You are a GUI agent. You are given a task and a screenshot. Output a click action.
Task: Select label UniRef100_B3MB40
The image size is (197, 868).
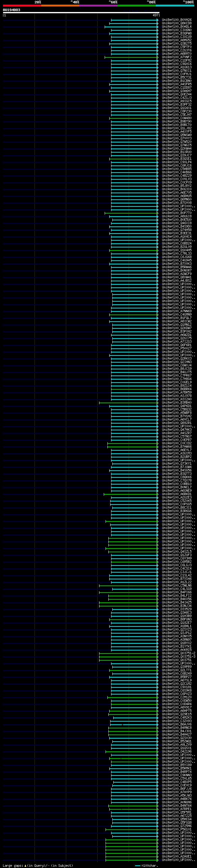click(177, 403)
